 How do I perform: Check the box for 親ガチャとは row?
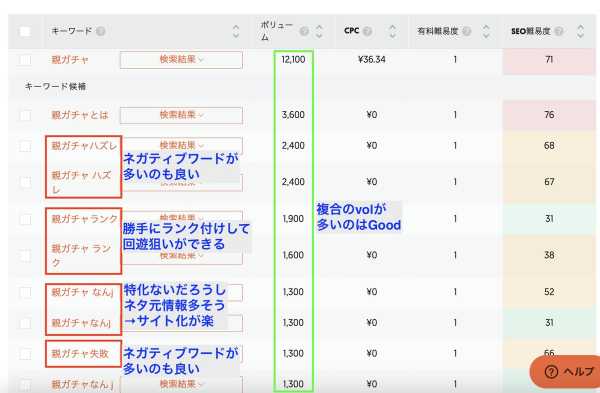[25, 115]
